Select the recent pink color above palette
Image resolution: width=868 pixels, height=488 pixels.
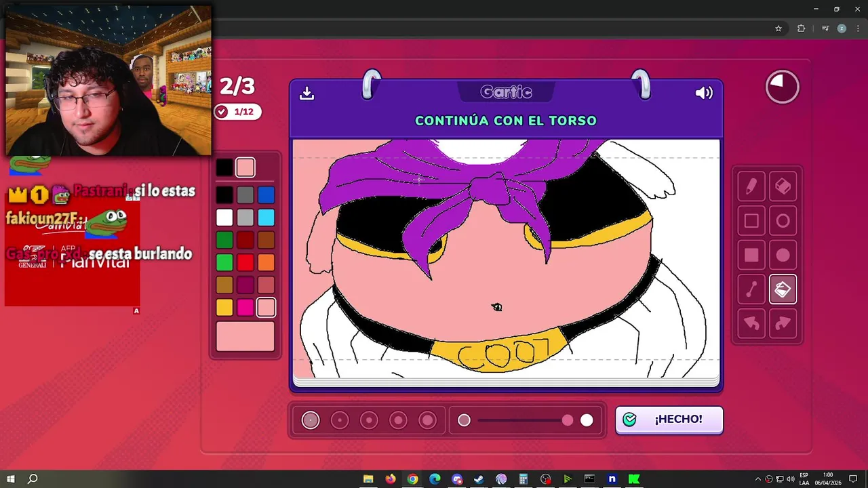coord(245,167)
